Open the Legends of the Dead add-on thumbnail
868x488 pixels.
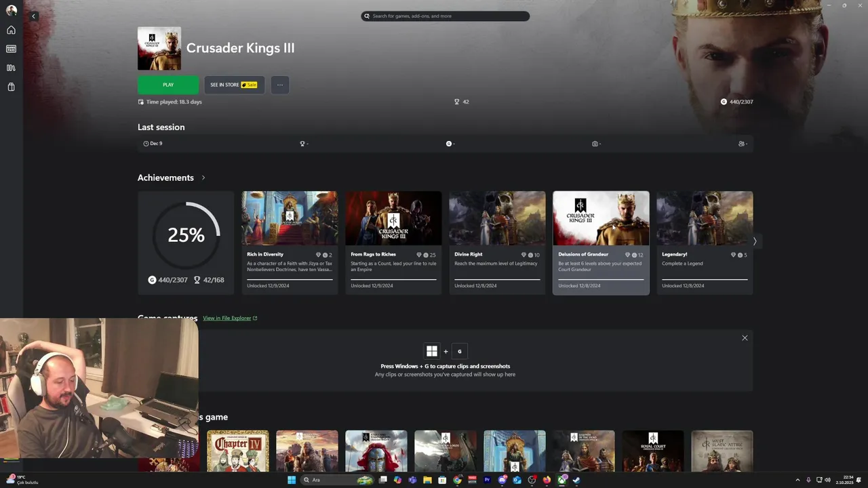pos(583,451)
